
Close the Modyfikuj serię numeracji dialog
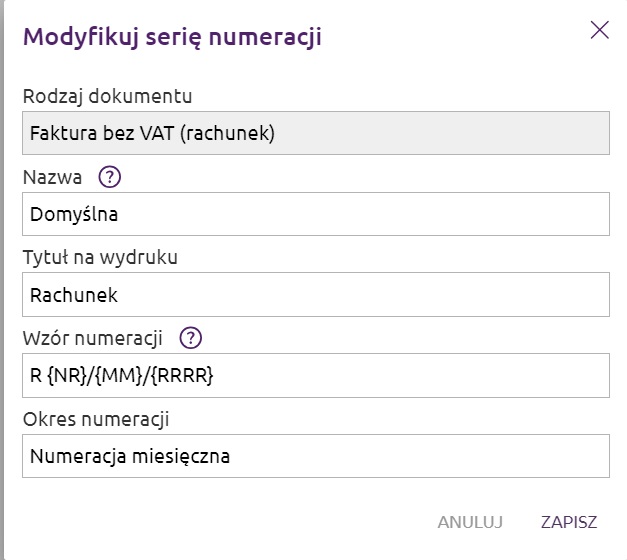599,30
